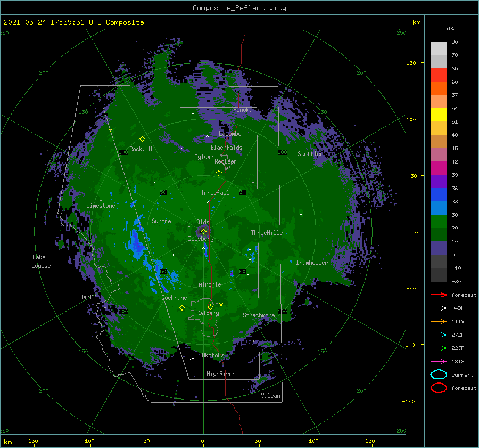
Task: Click the yellow diamond marker below Cochrane
Action: point(182,308)
